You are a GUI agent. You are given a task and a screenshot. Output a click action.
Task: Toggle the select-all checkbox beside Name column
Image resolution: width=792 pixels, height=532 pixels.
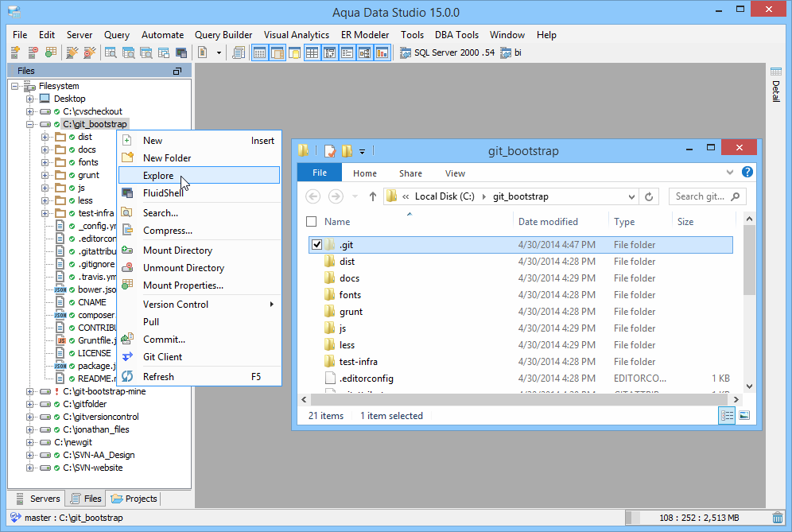(x=312, y=222)
